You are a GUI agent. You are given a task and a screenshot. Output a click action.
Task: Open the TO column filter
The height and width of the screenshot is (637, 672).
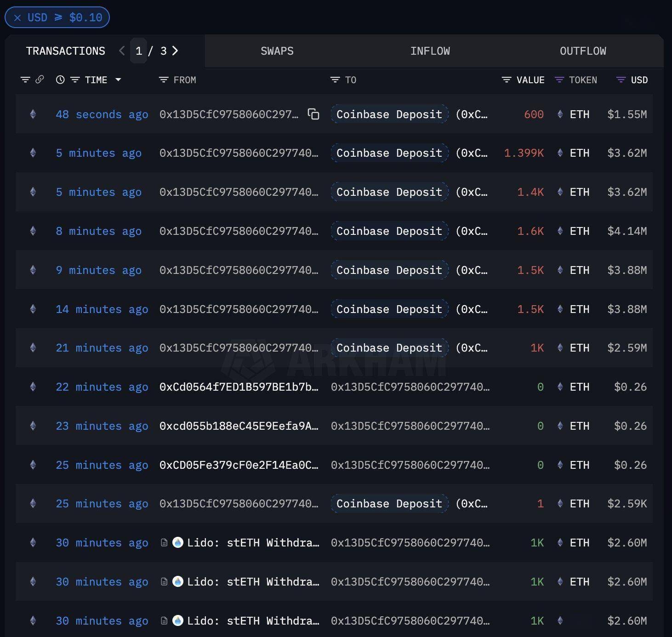pos(335,80)
